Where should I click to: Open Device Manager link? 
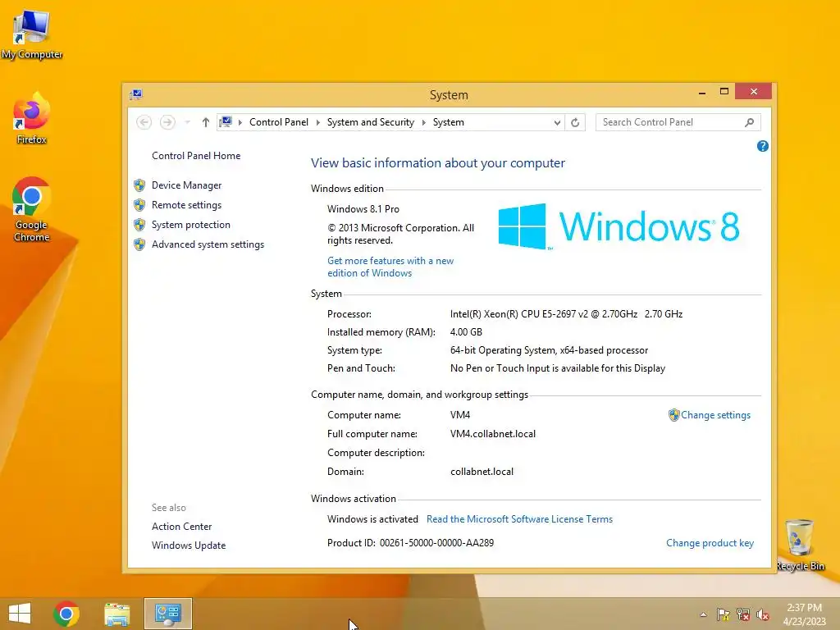(186, 185)
